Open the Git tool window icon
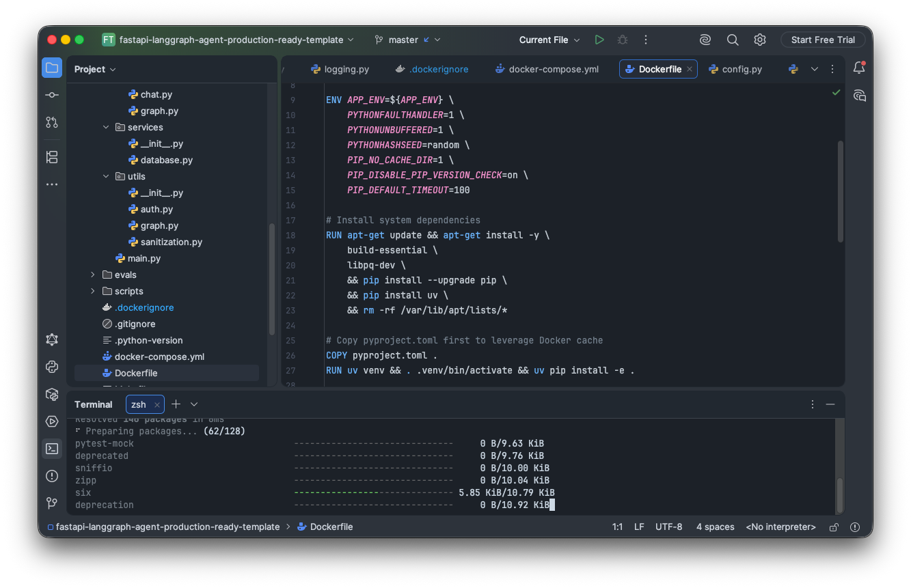 pyautogui.click(x=52, y=503)
